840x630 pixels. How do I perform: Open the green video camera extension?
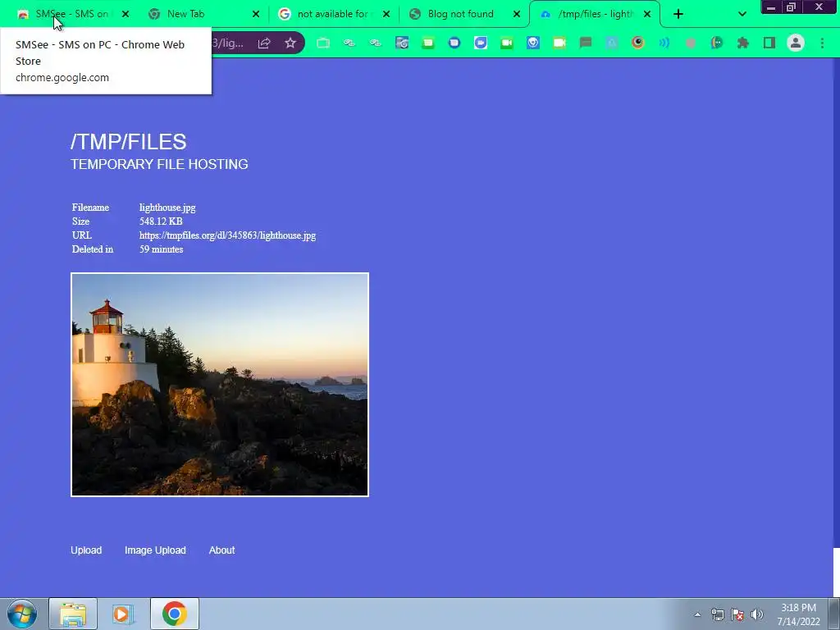[507, 43]
